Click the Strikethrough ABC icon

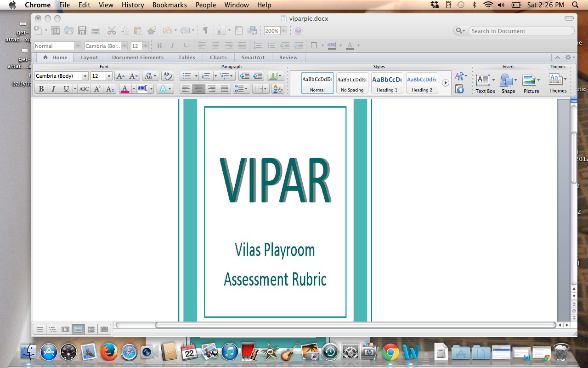(x=84, y=89)
